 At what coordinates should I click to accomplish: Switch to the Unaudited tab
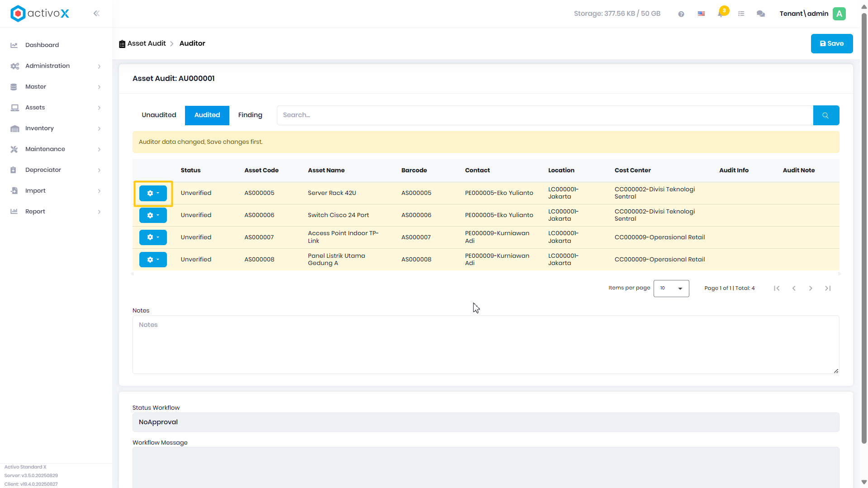coord(159,115)
